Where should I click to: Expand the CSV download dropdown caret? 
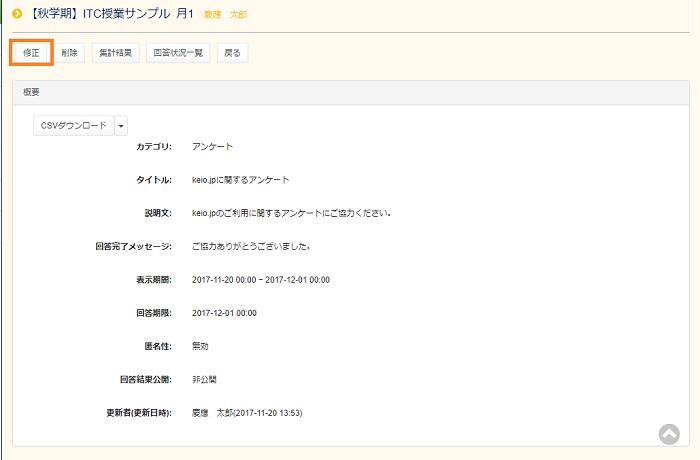coord(122,125)
